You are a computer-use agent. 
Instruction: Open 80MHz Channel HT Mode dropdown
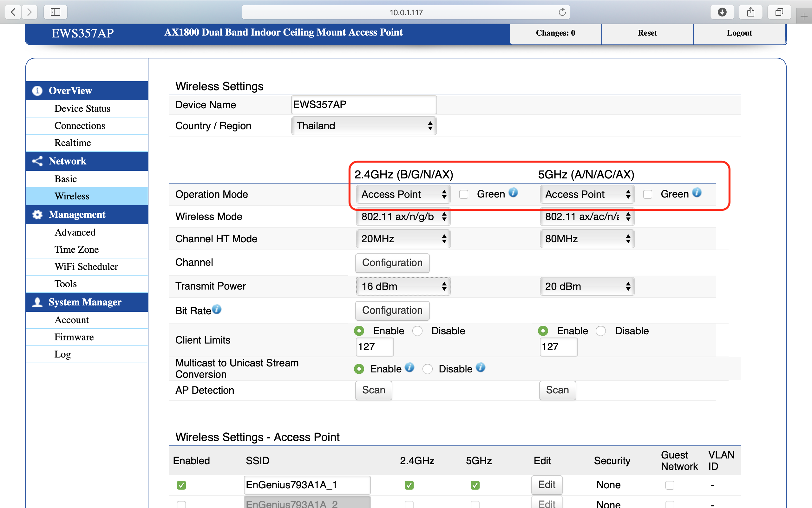587,239
